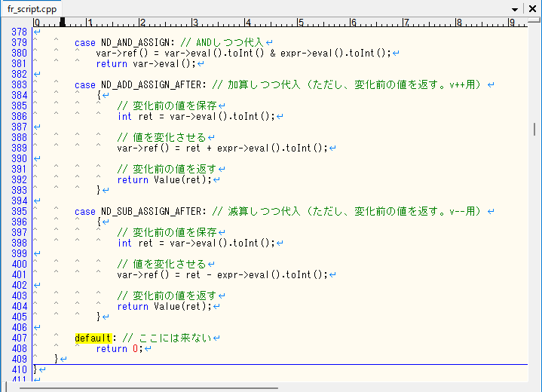This screenshot has height=392, width=542.
Task: Click 'int ret' declaration on line 386
Action: click(136, 116)
